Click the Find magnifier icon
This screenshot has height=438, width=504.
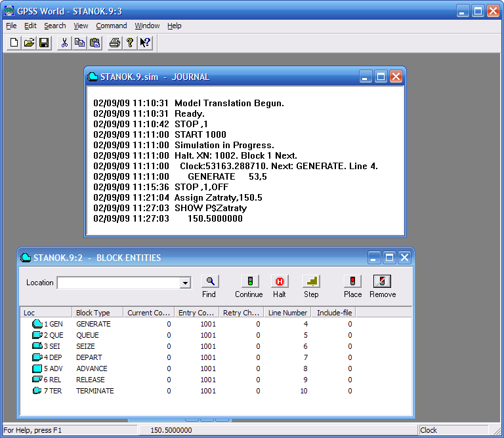(x=210, y=281)
